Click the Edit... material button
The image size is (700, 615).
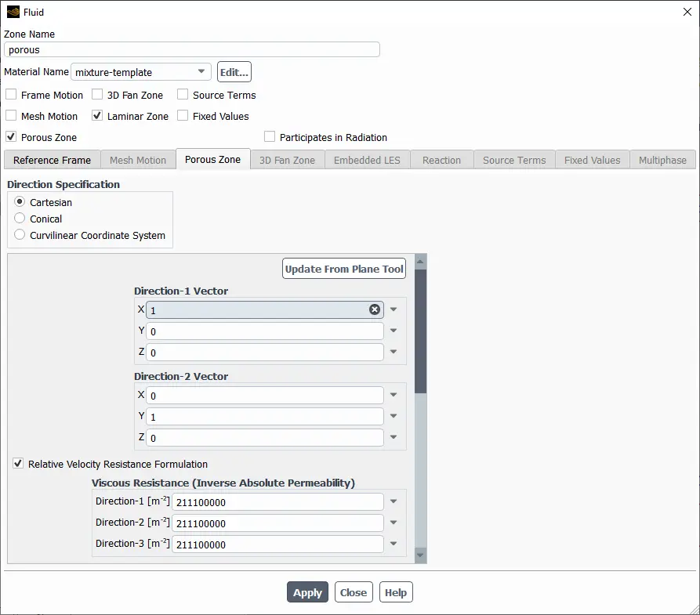click(x=234, y=72)
